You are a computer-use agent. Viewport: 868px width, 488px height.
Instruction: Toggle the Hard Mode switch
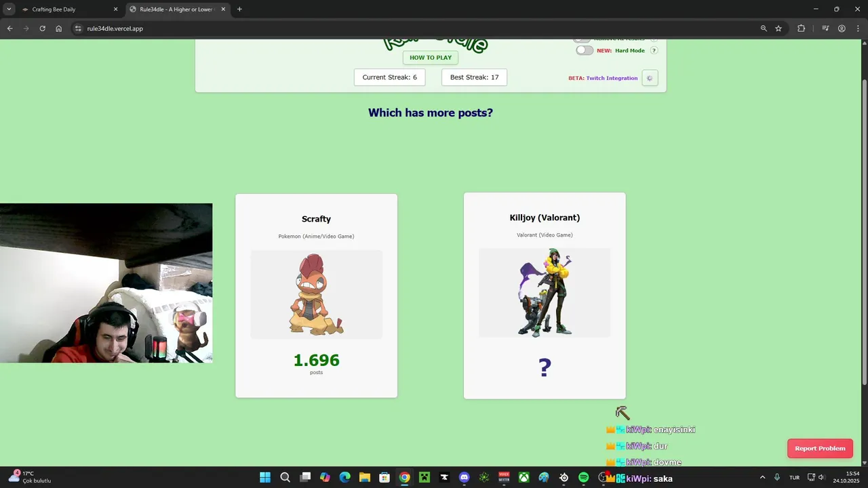pos(584,50)
